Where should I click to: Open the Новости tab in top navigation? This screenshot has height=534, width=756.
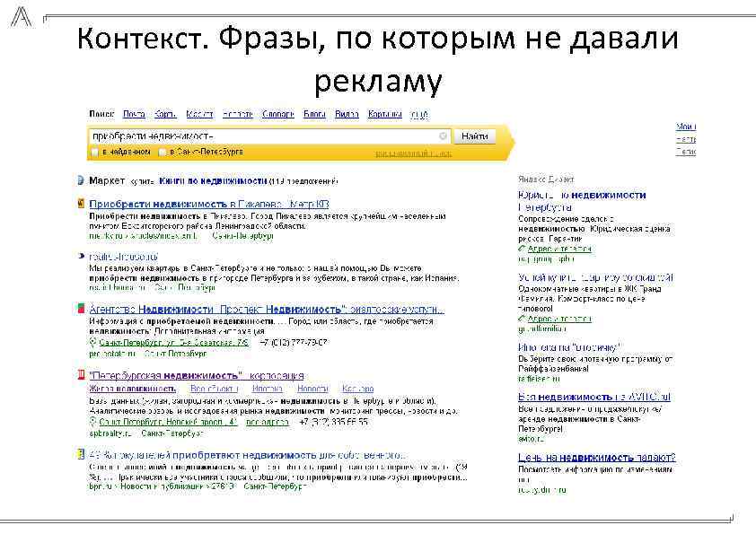[x=238, y=114]
